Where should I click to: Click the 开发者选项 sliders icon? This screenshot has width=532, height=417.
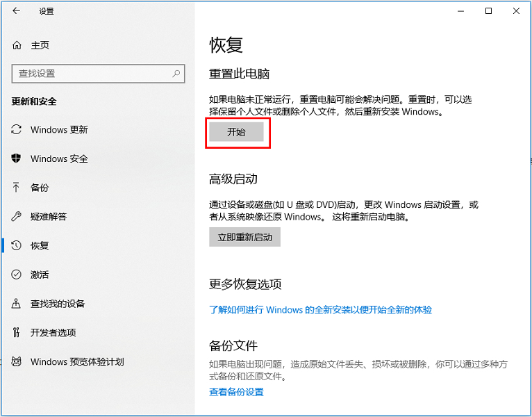coord(17,332)
